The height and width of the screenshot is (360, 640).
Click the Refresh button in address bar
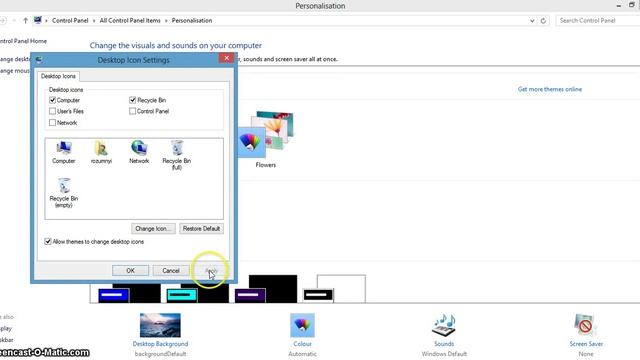point(543,20)
